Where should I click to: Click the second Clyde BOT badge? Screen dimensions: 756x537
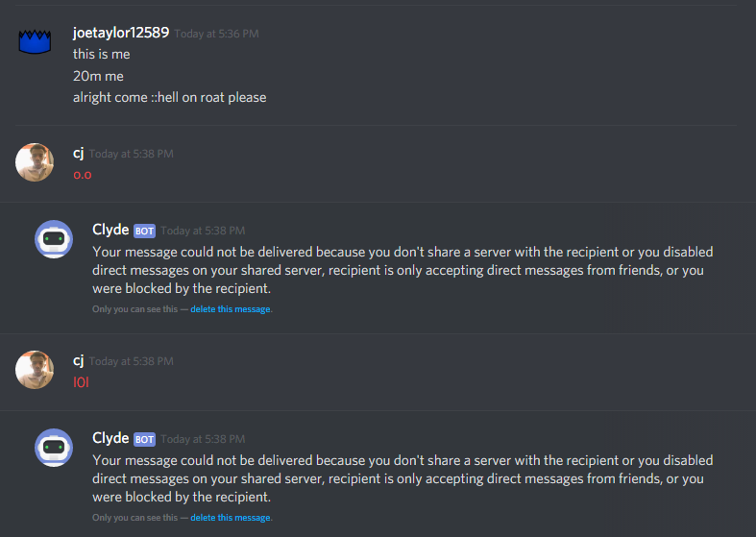[x=144, y=439]
